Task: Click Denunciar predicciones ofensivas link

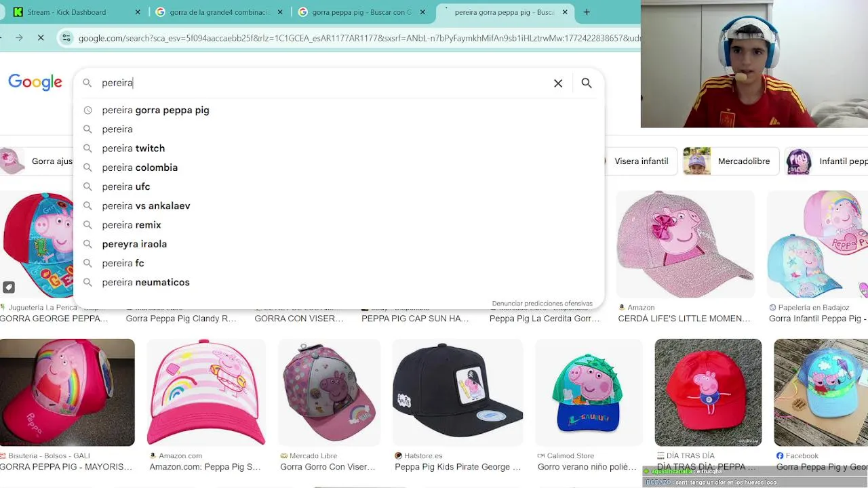Action: [542, 304]
